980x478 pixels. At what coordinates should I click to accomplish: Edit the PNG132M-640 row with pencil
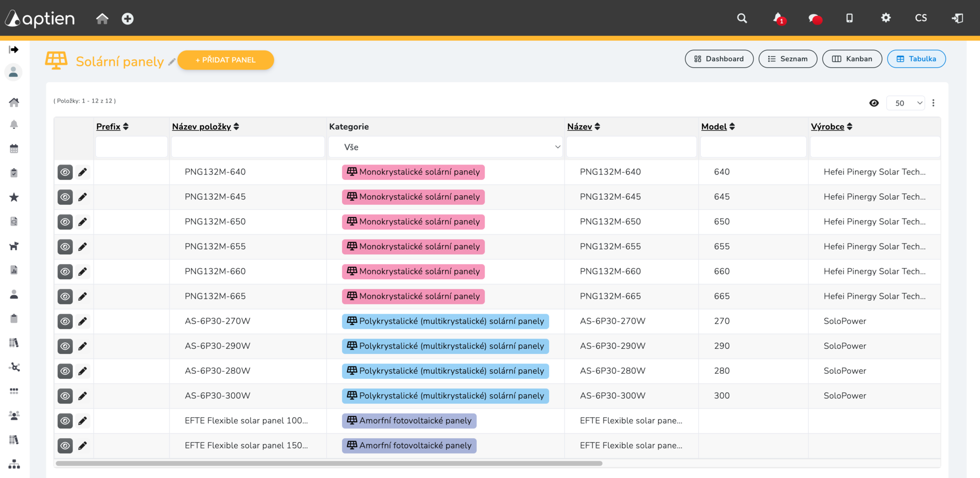click(83, 173)
